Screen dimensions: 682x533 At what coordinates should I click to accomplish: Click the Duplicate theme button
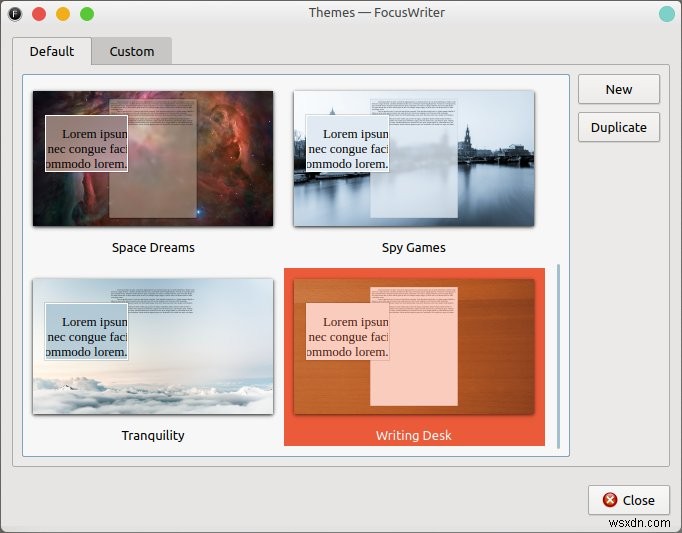tap(618, 127)
